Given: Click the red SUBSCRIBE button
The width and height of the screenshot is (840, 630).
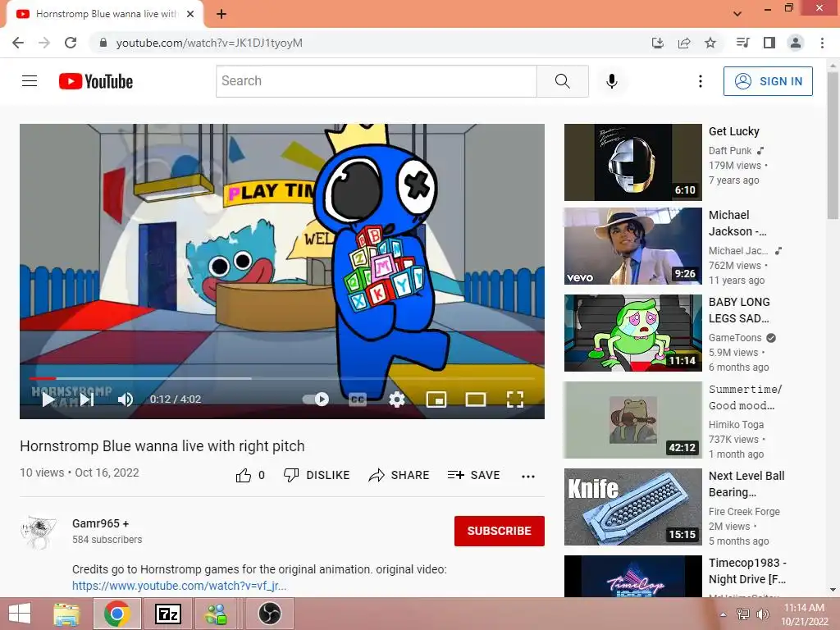Looking at the screenshot, I should click(x=500, y=531).
